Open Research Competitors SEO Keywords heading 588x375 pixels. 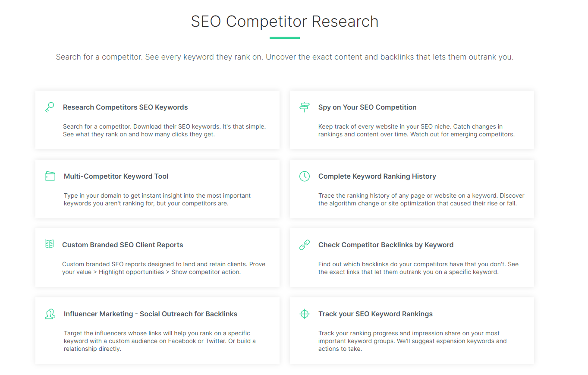(x=126, y=107)
